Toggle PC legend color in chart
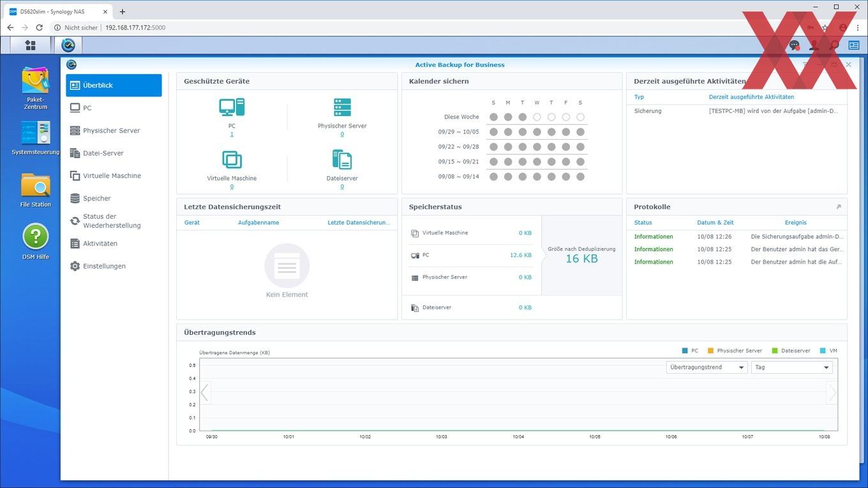This screenshot has width=868, height=488. coord(685,351)
